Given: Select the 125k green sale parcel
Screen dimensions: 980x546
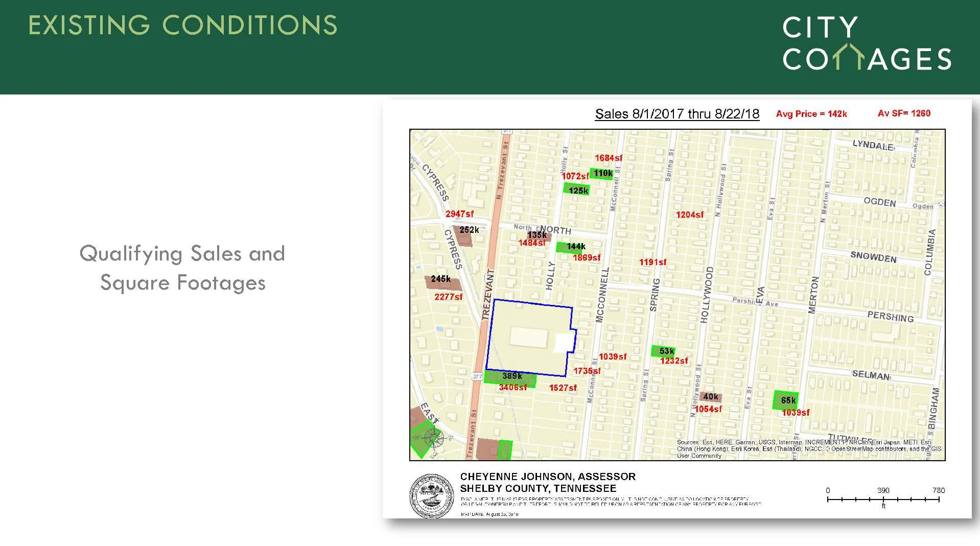Looking at the screenshot, I should point(576,189).
